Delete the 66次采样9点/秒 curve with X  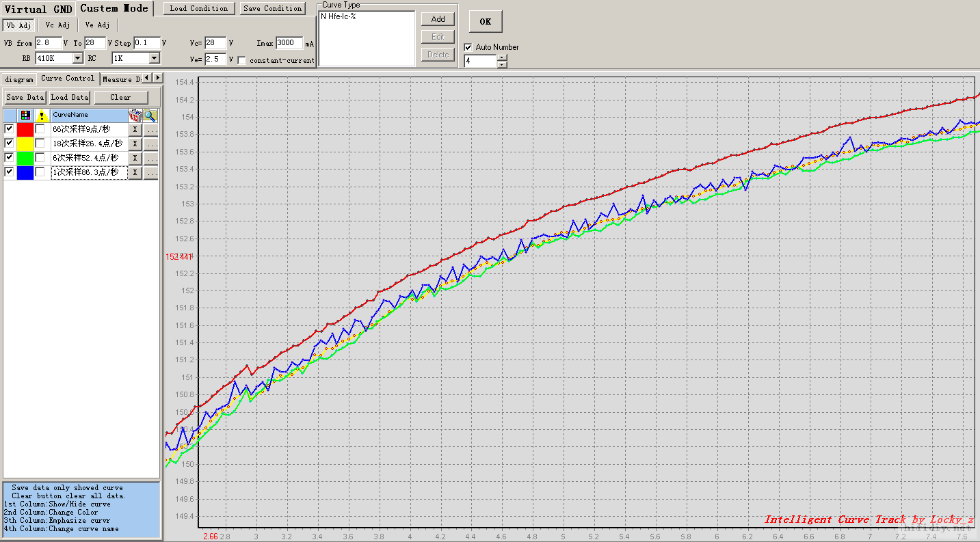pyautogui.click(x=135, y=129)
